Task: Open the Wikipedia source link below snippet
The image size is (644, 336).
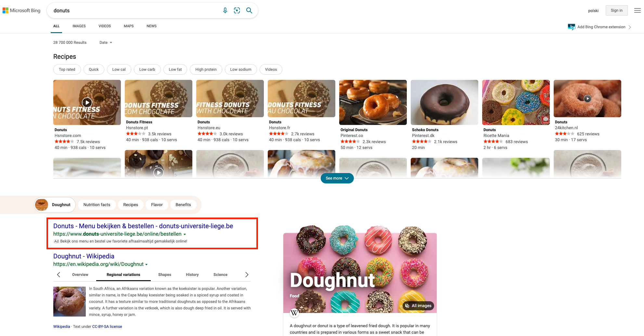Action: (x=62, y=327)
